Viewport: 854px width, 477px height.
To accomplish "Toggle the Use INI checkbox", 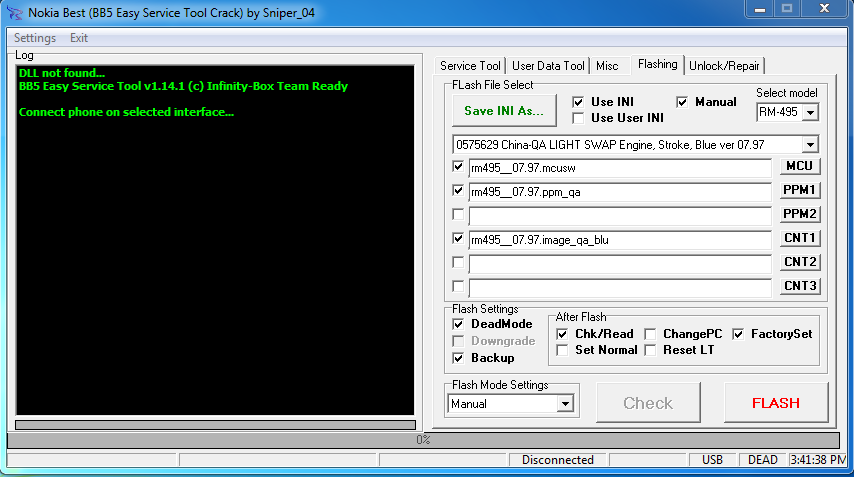I will (x=578, y=102).
